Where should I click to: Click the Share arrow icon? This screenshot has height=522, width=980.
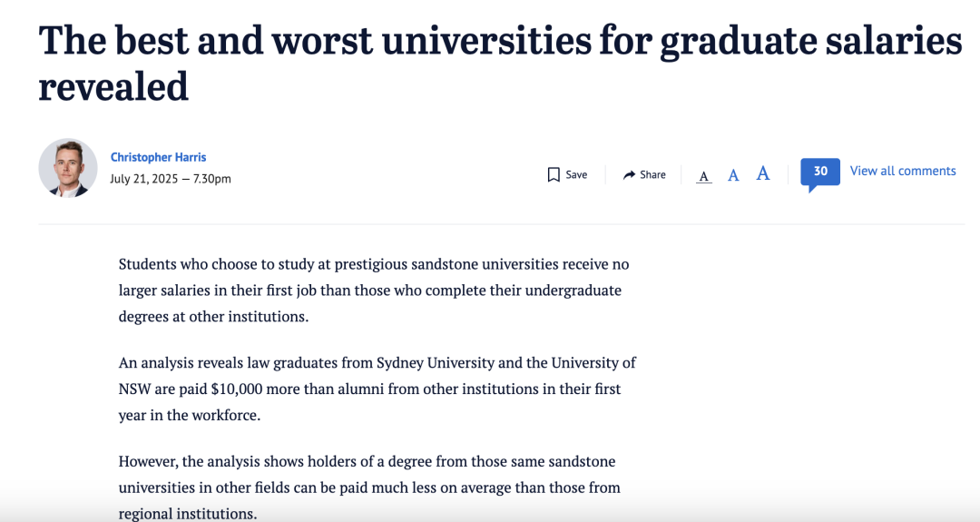coord(629,174)
